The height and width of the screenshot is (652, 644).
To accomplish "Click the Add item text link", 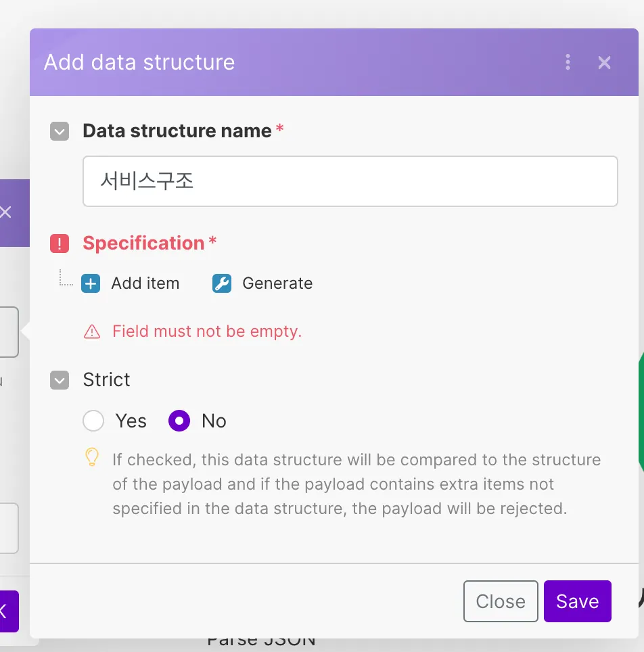I will tap(145, 283).
